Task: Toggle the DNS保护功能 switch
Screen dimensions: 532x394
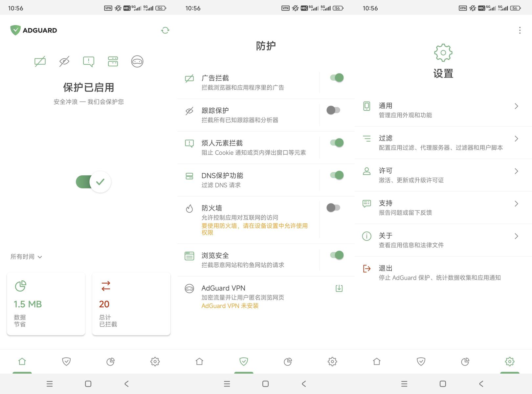Action: click(337, 175)
